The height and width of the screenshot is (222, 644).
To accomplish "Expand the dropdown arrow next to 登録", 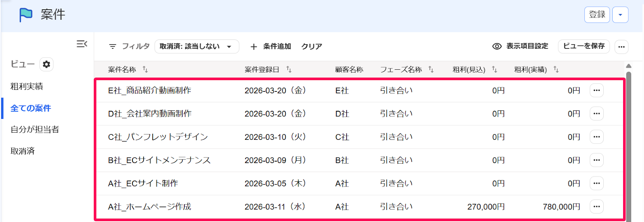I will click(x=620, y=15).
